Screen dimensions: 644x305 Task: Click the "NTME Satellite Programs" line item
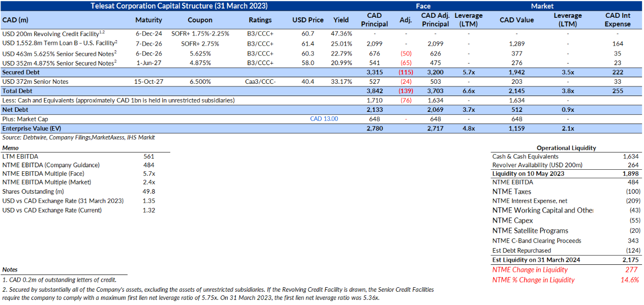point(531,230)
